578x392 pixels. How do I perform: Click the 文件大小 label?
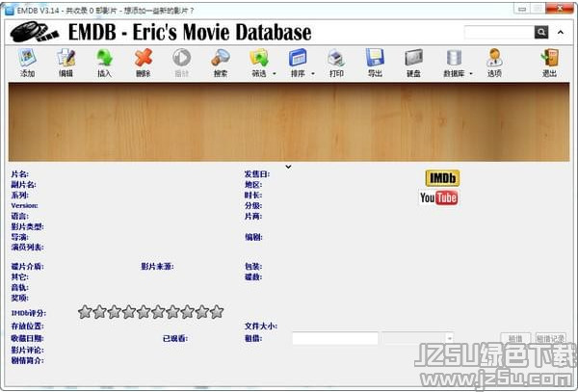pyautogui.click(x=261, y=326)
